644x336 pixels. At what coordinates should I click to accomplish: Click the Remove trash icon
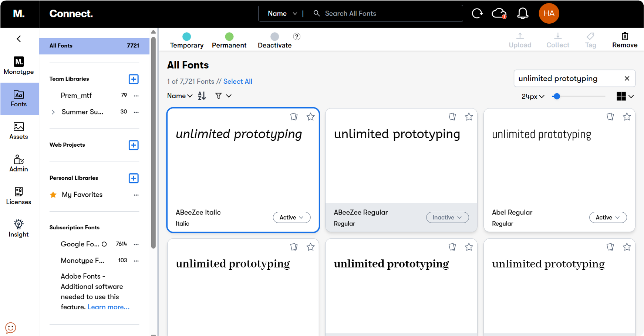[624, 36]
